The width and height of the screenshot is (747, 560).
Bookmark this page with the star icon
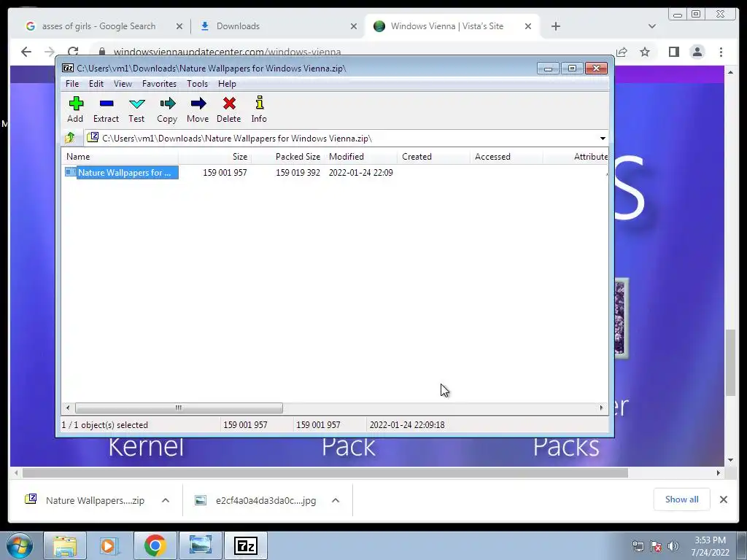coord(645,52)
